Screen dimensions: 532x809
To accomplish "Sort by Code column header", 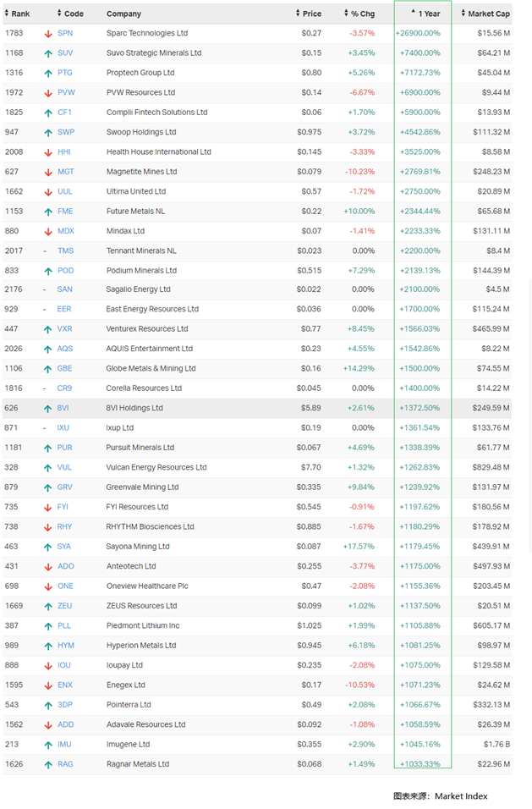I will 71,14.
